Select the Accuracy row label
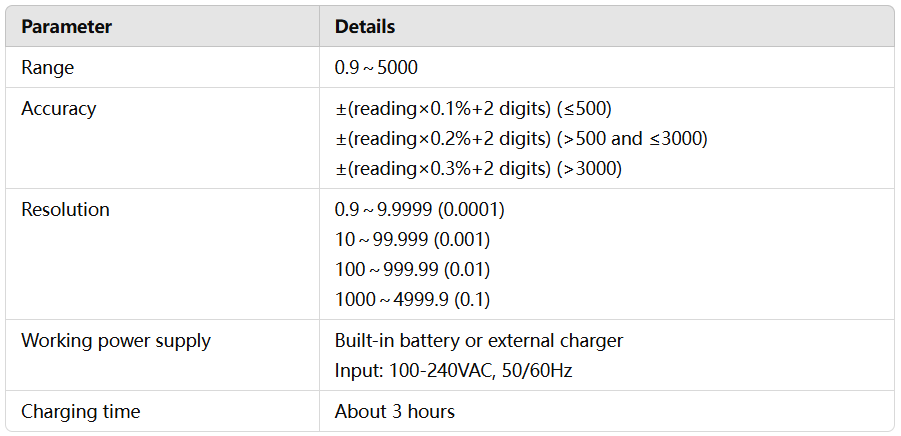The image size is (901, 436). [x=59, y=109]
